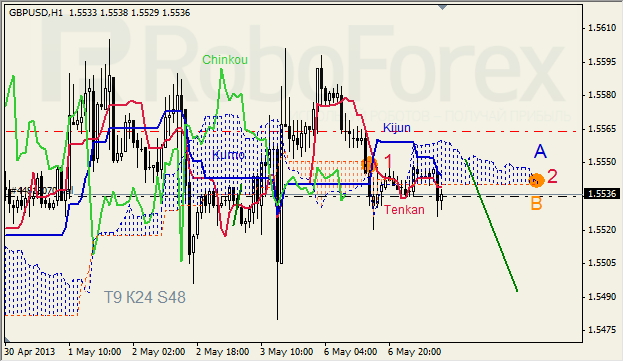Click 1.5505 on the price scale
The height and width of the screenshot is (362, 624).
pos(602,263)
